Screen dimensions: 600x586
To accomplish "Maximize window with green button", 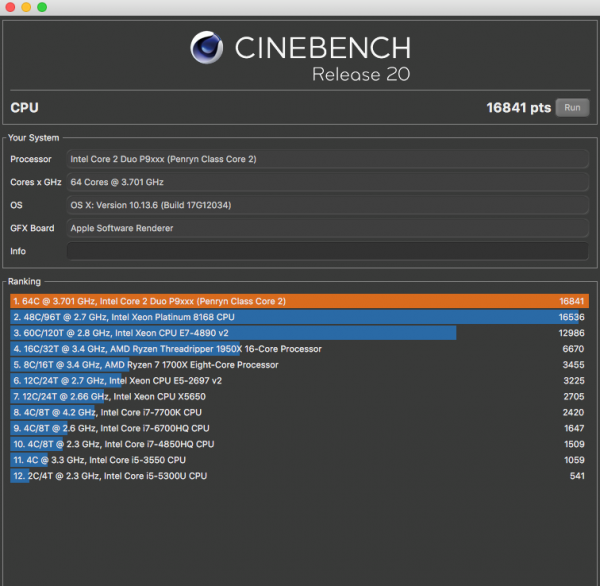I will (42, 7).
